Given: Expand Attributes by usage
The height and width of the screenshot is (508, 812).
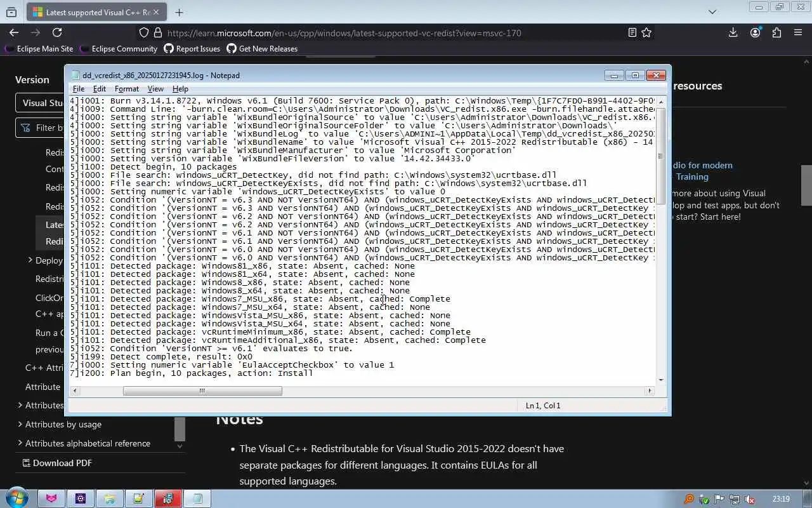Looking at the screenshot, I should pyautogui.click(x=20, y=424).
